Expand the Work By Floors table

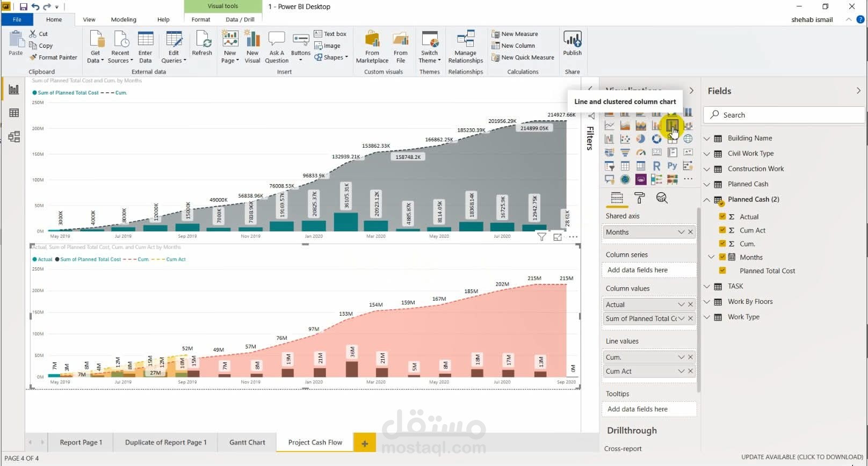coord(707,302)
